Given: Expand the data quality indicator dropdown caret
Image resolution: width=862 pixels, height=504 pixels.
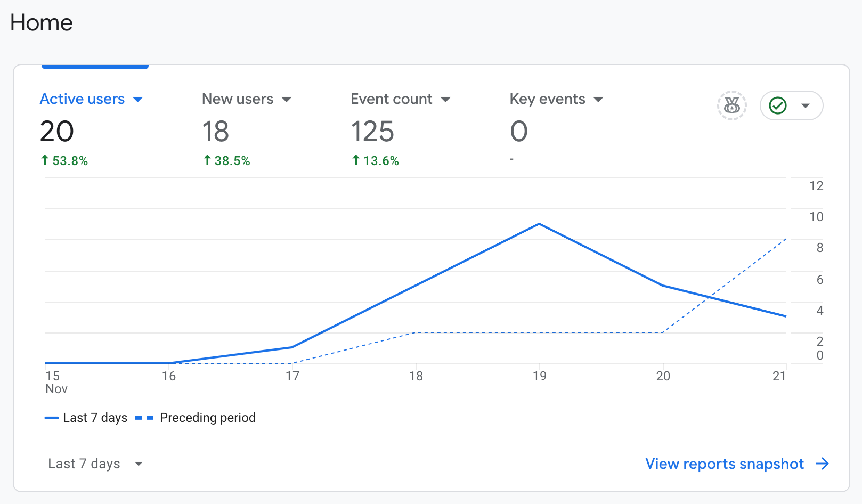Looking at the screenshot, I should [x=806, y=105].
